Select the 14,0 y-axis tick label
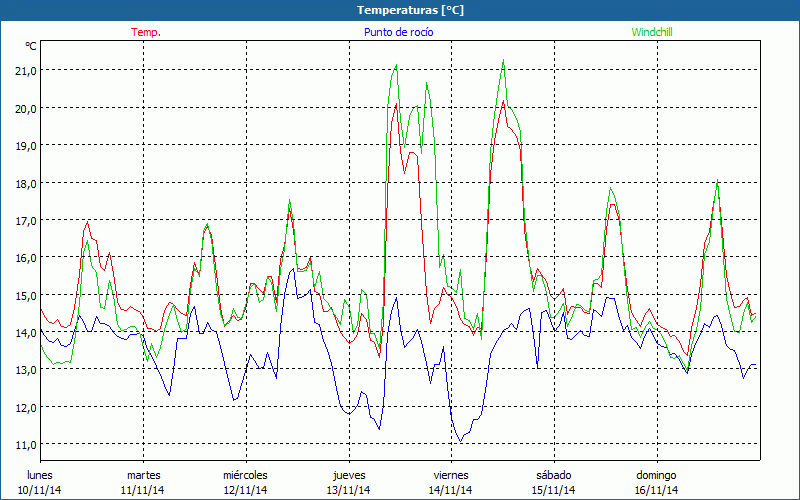This screenshot has height=500, width=800. pos(24,332)
